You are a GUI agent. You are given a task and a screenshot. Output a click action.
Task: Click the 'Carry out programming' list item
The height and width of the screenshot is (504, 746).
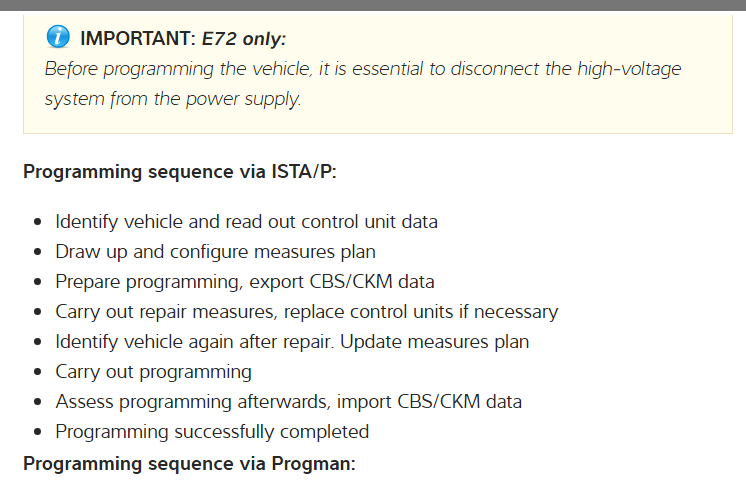click(153, 371)
